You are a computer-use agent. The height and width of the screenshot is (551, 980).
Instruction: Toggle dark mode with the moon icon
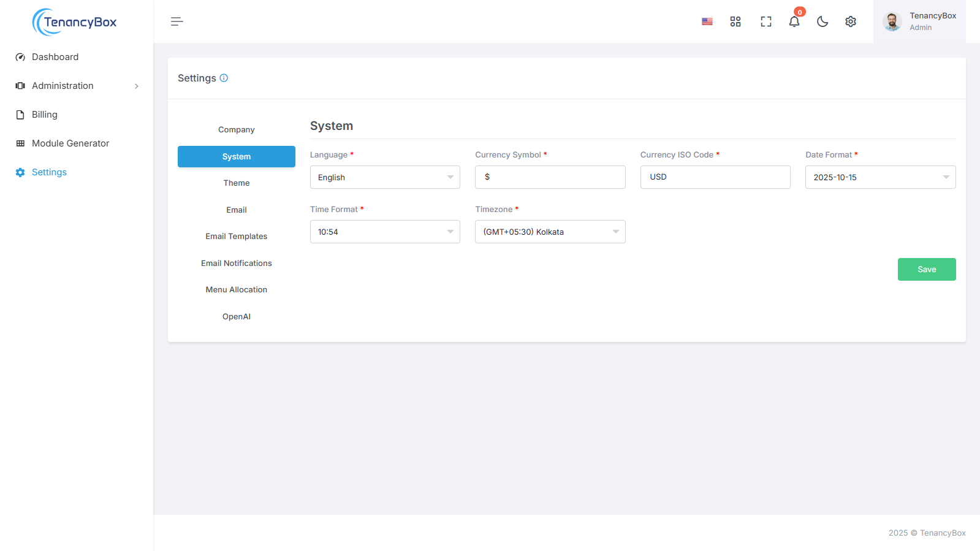tap(822, 21)
